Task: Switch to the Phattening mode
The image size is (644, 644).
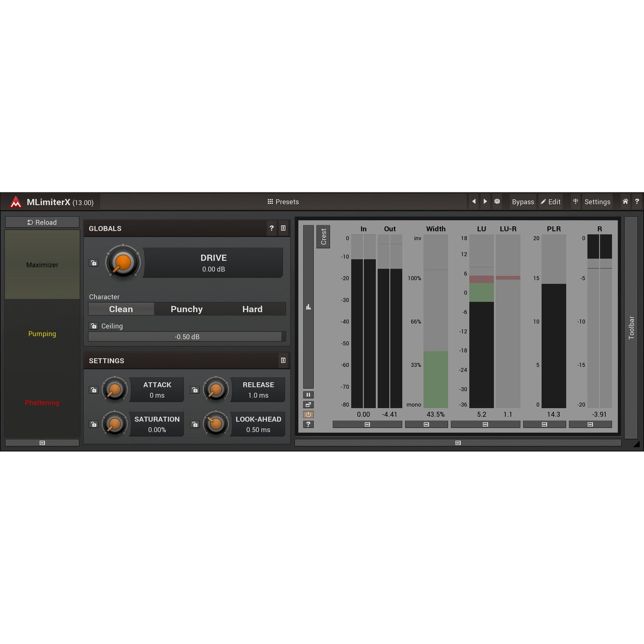Action: pyautogui.click(x=42, y=403)
